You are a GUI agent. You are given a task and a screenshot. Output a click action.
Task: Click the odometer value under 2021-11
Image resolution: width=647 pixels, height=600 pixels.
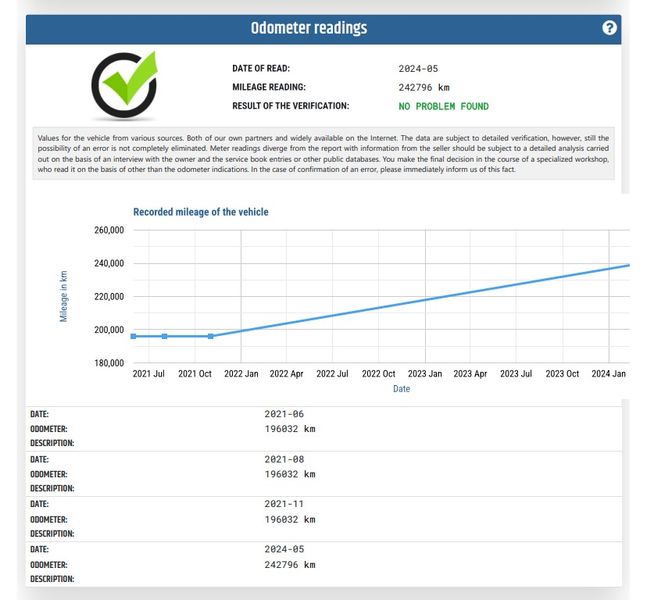coord(290,520)
